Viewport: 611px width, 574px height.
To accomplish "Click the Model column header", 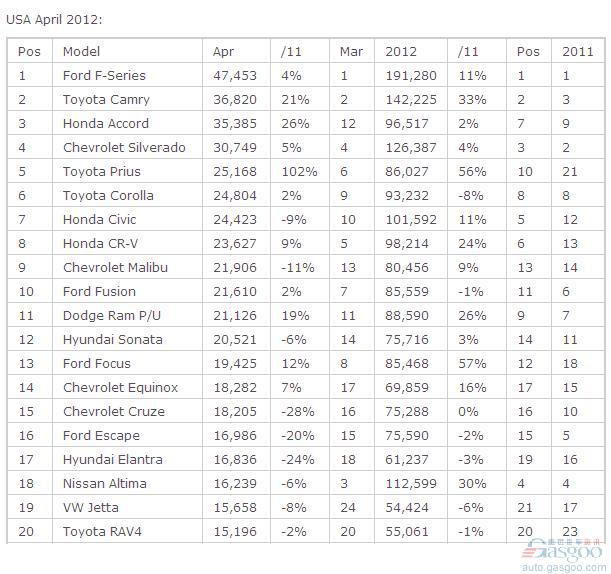I will 81,51.
